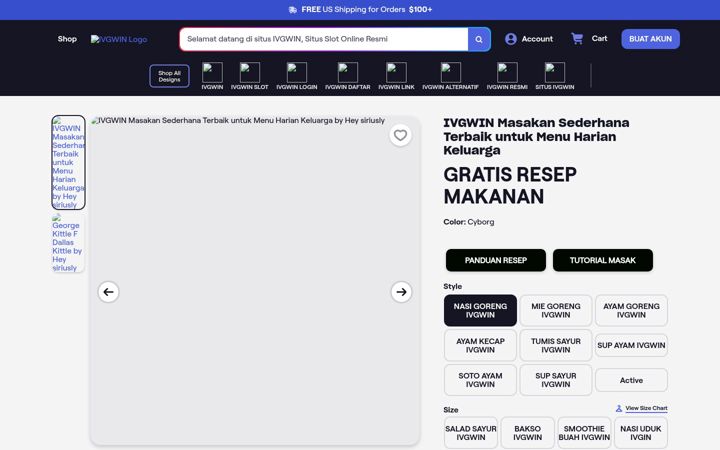Select AYAM KECAP IVGWIN style option
The image size is (720, 450).
coord(480,345)
